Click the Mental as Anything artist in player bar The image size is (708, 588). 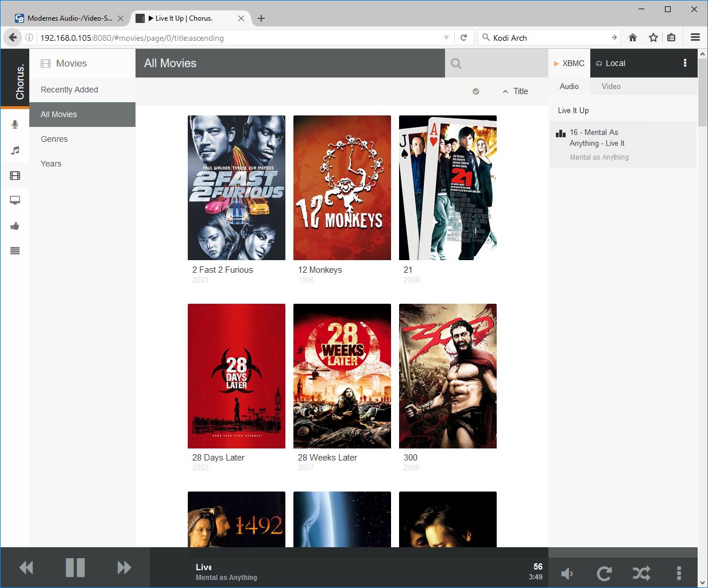tap(226, 578)
